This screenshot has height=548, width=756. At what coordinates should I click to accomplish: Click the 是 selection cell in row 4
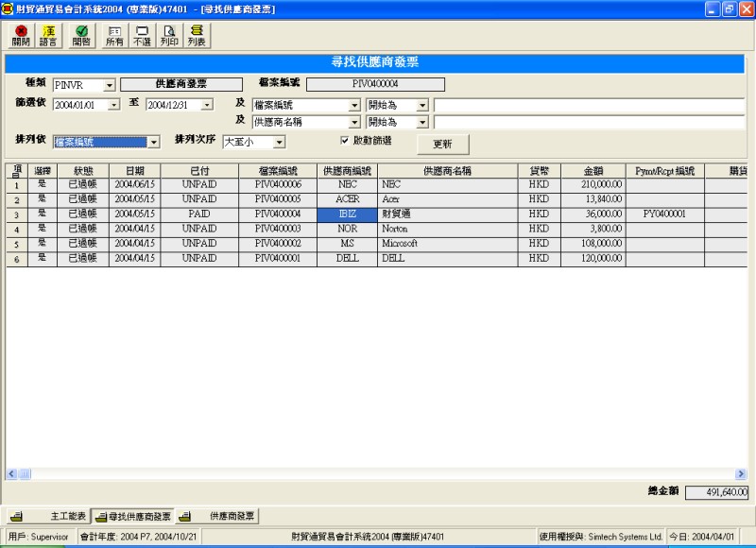point(43,229)
